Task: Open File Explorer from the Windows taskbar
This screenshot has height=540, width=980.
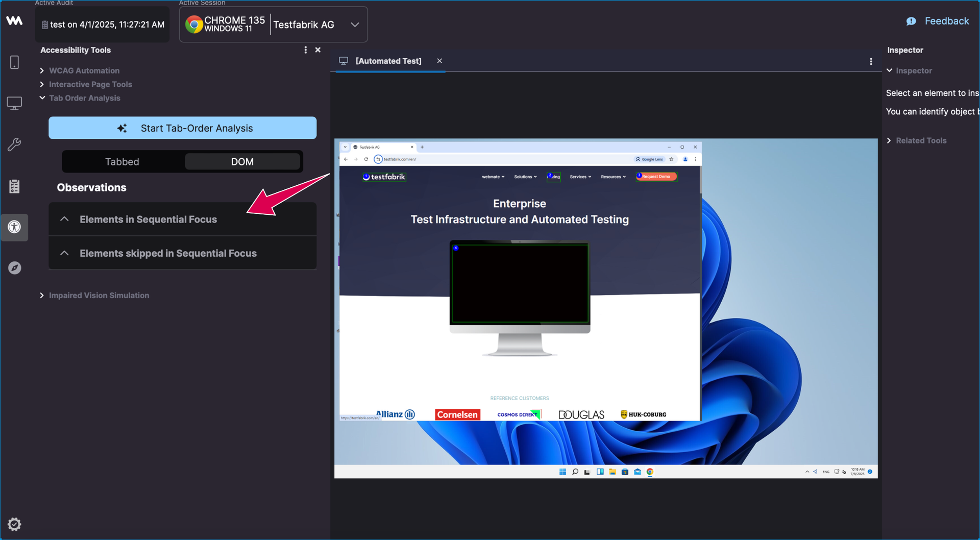Action: point(612,472)
